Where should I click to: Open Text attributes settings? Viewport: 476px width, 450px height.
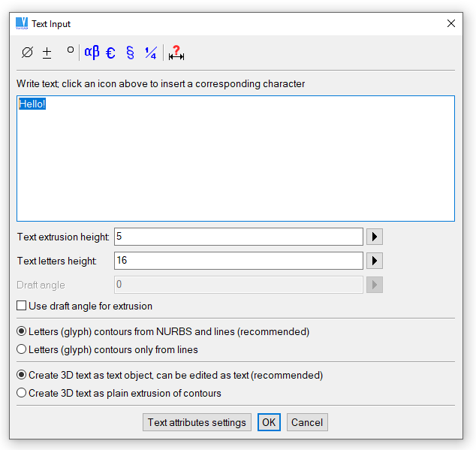197,422
